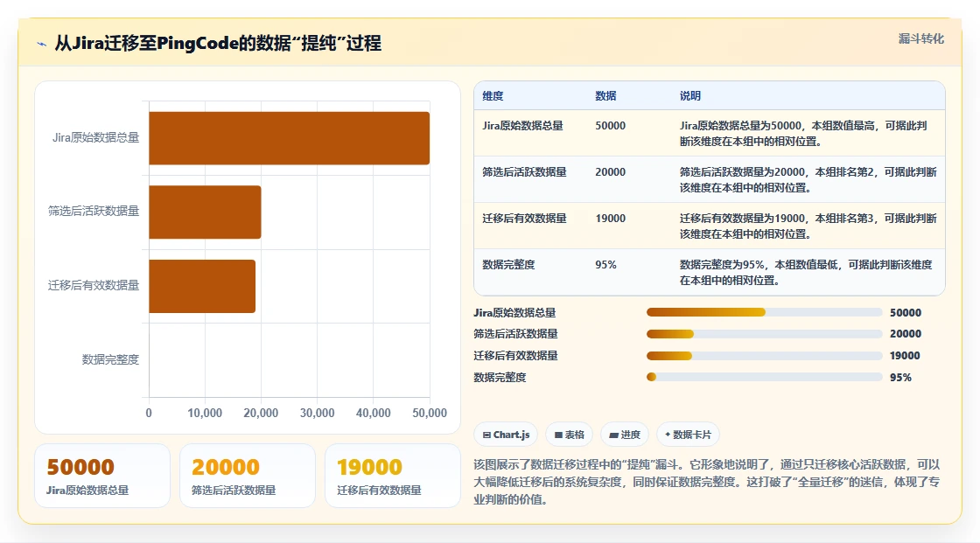This screenshot has height=543, width=980.
Task: Click the Jira原始数据总量 progress bar
Action: (764, 312)
